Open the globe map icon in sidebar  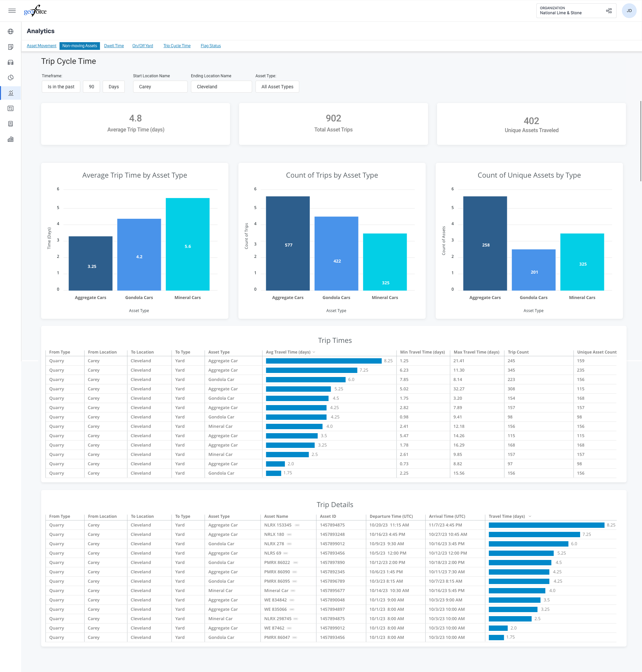11,31
